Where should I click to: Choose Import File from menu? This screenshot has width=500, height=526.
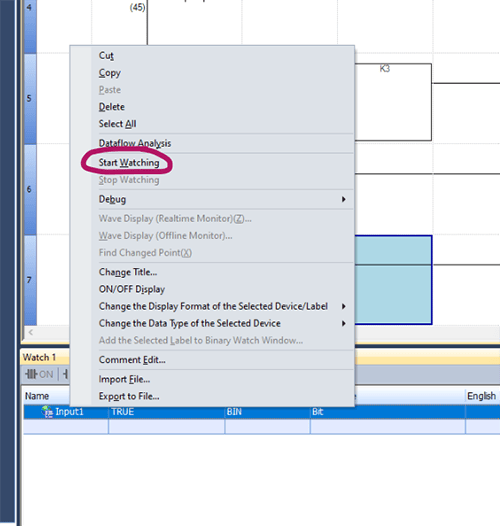[124, 379]
